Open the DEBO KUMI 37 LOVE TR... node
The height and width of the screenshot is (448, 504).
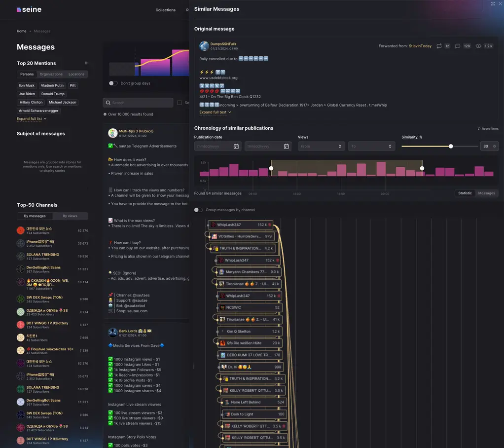251,355
